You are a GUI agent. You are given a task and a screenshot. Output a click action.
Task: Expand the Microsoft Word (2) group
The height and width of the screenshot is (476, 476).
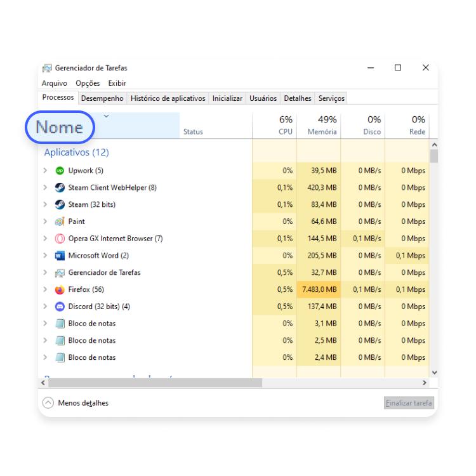(x=45, y=256)
